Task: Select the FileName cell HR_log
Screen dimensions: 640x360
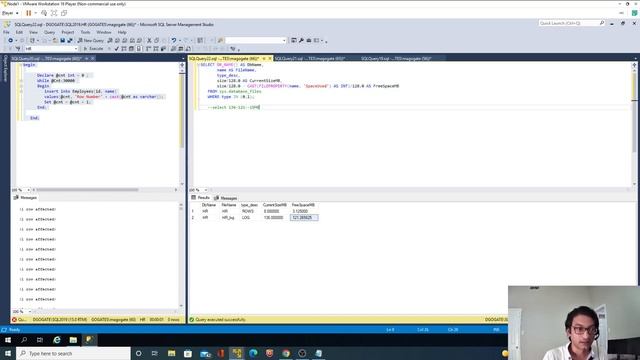Action: [229, 218]
